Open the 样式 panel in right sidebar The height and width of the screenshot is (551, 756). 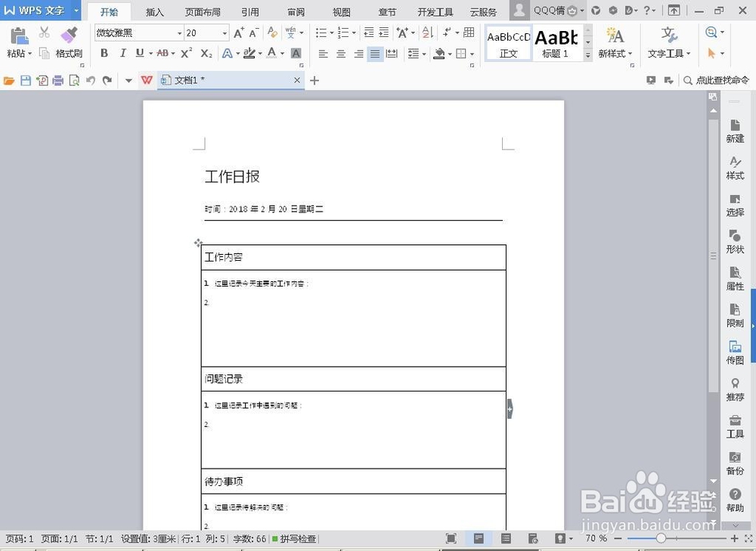coord(734,167)
